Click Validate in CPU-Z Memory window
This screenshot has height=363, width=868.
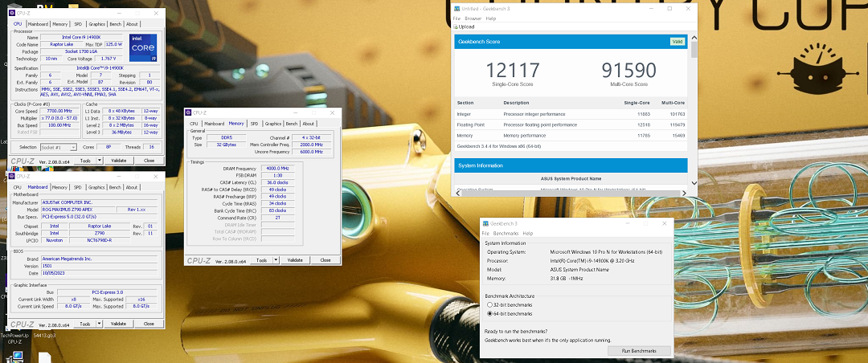pyautogui.click(x=295, y=260)
